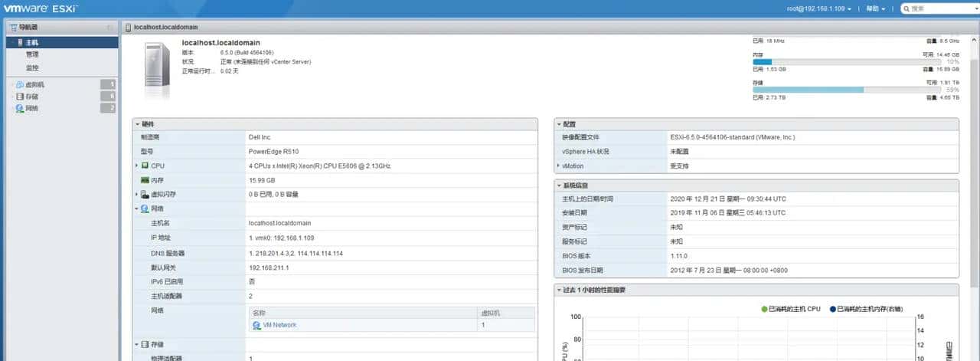Open the VM Network link
Image resolution: width=980 pixels, height=361 pixels.
(279, 325)
